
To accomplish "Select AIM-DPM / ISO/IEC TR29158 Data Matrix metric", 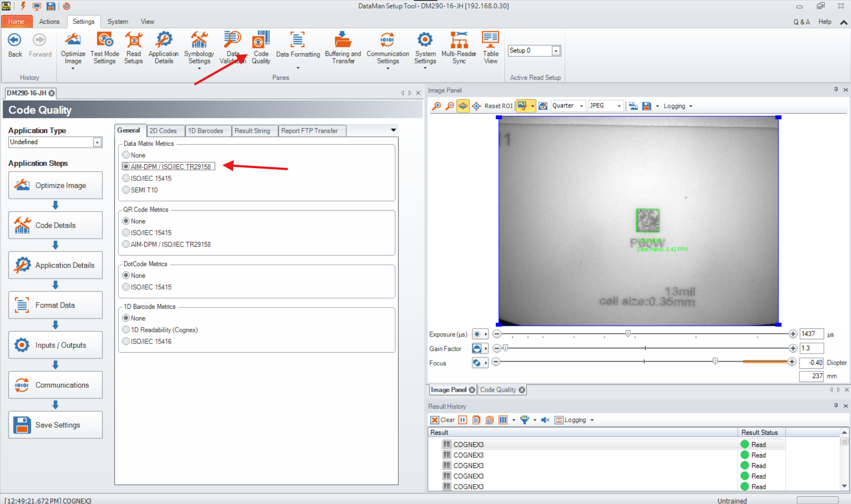I will pos(127,166).
